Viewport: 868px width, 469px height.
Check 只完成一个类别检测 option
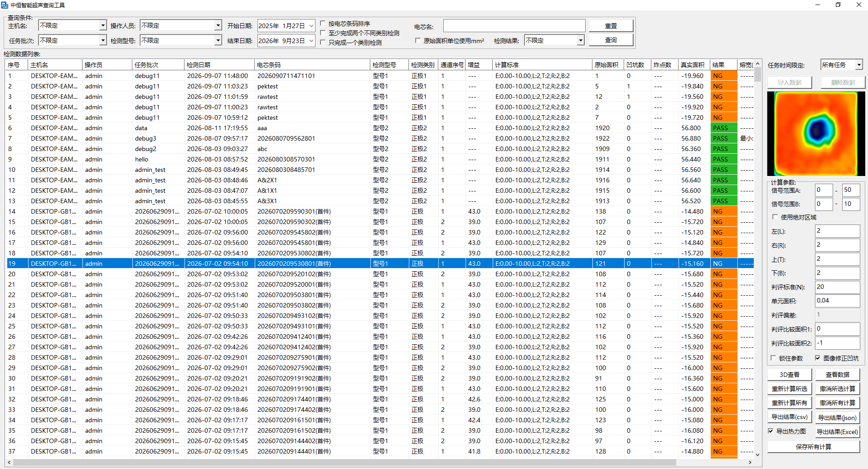pyautogui.click(x=323, y=43)
